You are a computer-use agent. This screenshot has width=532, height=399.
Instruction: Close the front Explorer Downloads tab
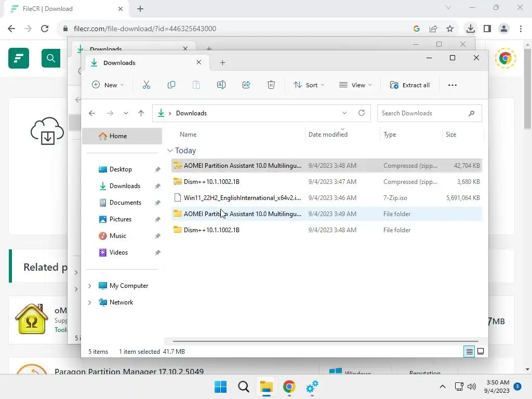(199, 62)
